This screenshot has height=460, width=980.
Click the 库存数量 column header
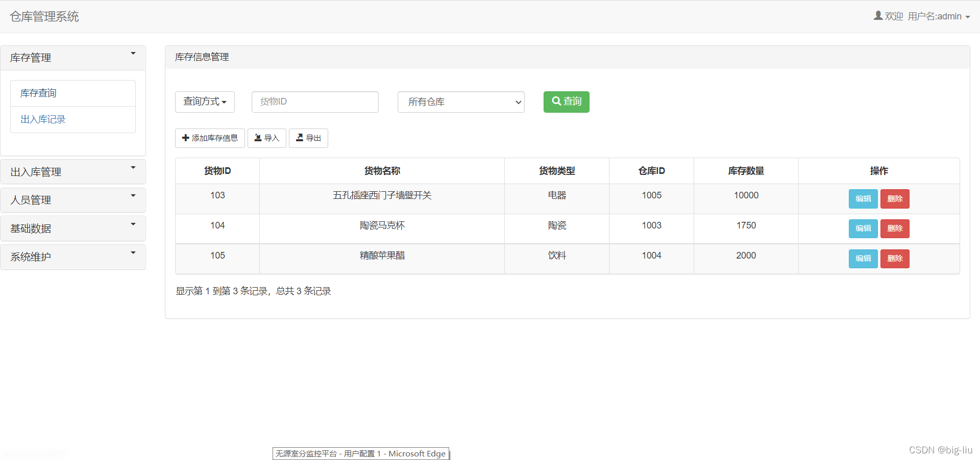point(746,171)
